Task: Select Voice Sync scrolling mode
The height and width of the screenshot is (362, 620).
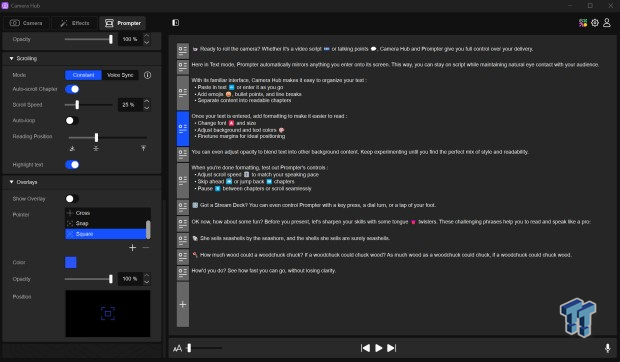Action: coord(120,75)
